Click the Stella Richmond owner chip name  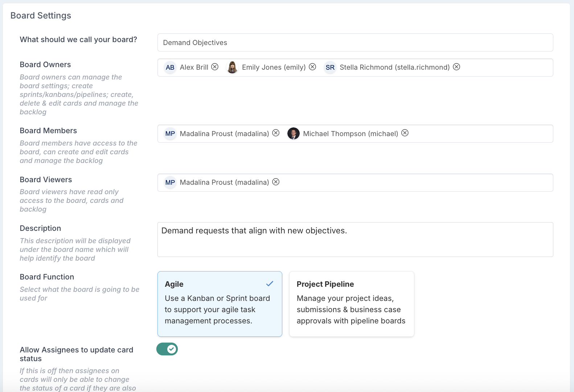click(x=394, y=68)
